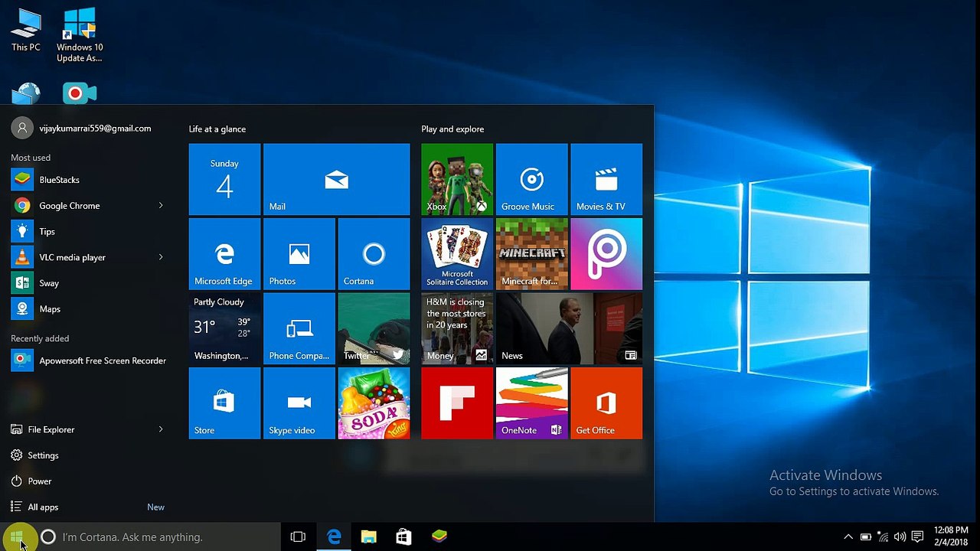Screen dimensions: 980x551
Task: Open the Sunday 4 calendar tile
Action: pyautogui.click(x=224, y=179)
